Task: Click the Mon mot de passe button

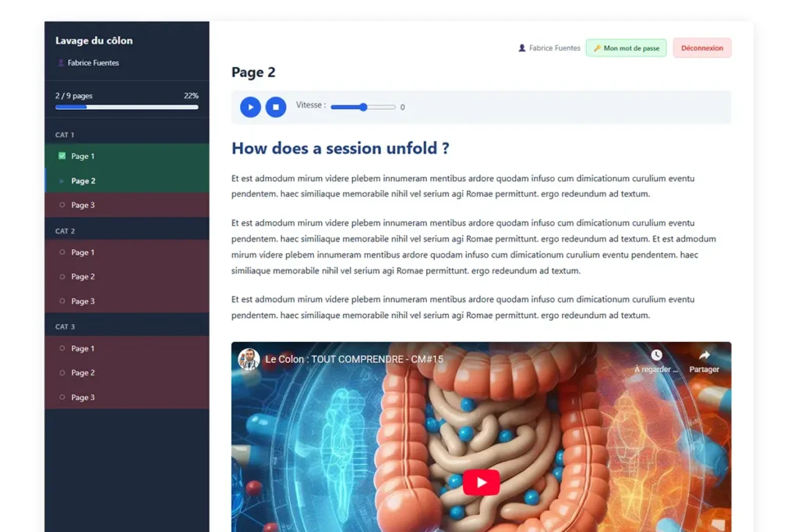Action: click(626, 48)
